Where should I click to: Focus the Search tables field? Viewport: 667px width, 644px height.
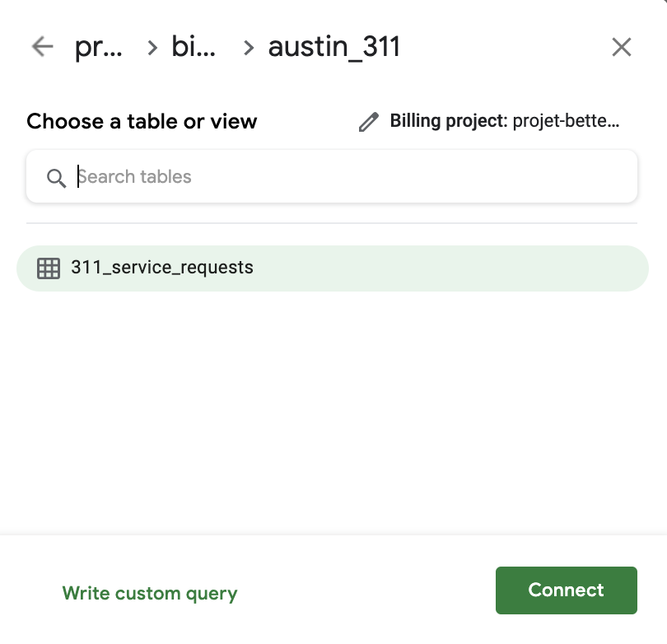[x=346, y=176]
